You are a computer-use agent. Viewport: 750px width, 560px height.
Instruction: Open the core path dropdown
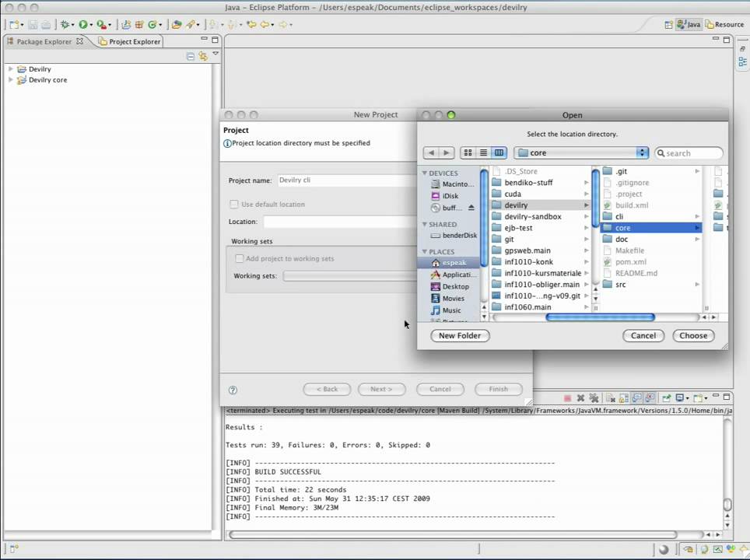coord(581,152)
